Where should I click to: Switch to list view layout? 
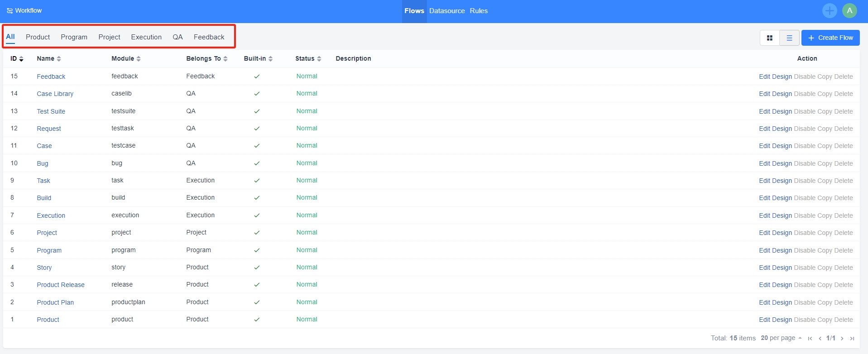tap(789, 38)
